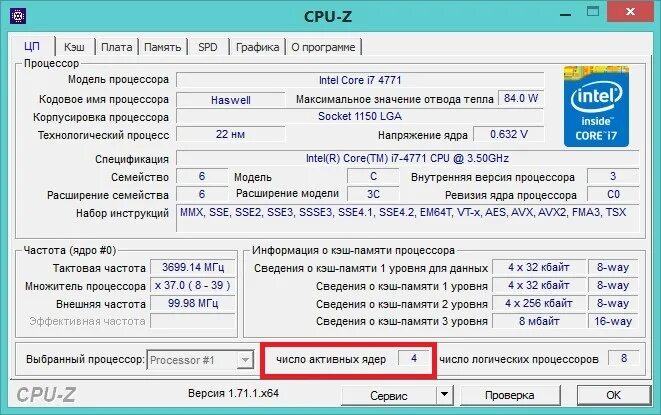Click the Сервис button

click(x=389, y=395)
